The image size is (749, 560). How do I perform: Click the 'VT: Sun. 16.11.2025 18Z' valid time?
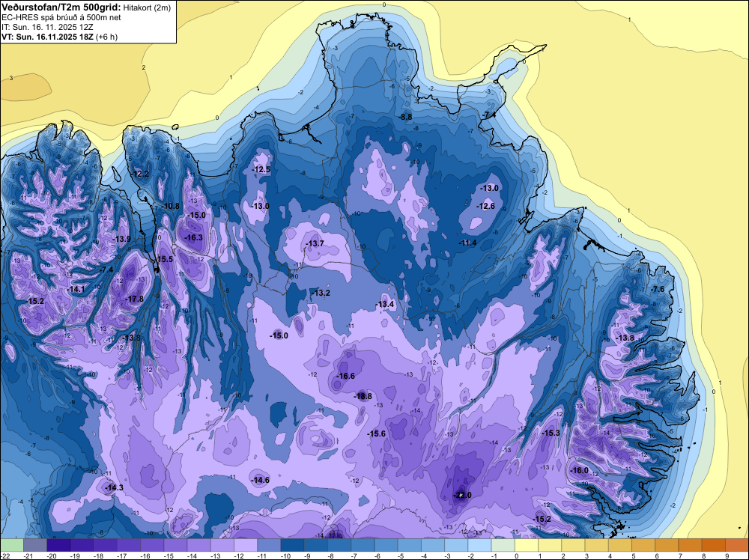47,37
